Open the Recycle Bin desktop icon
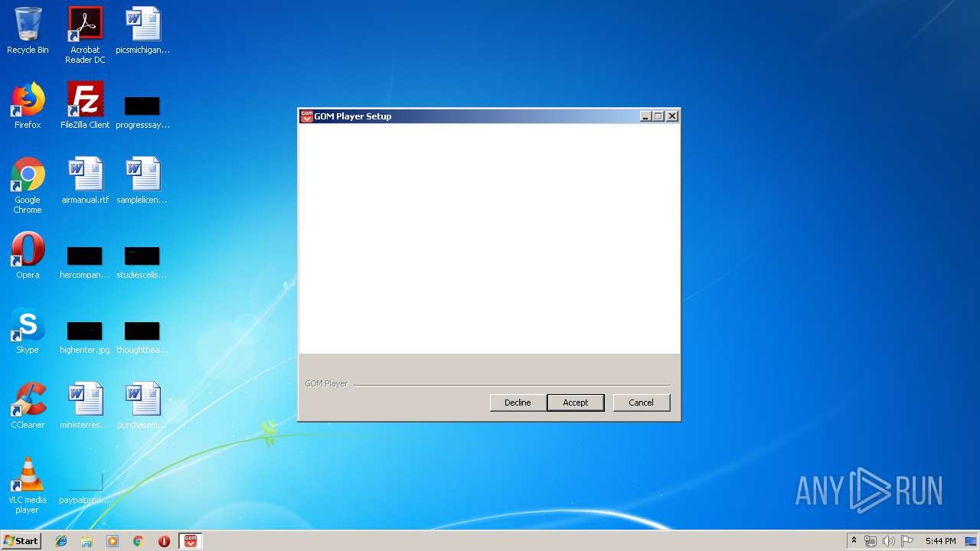Image resolution: width=980 pixels, height=551 pixels. 28,31
